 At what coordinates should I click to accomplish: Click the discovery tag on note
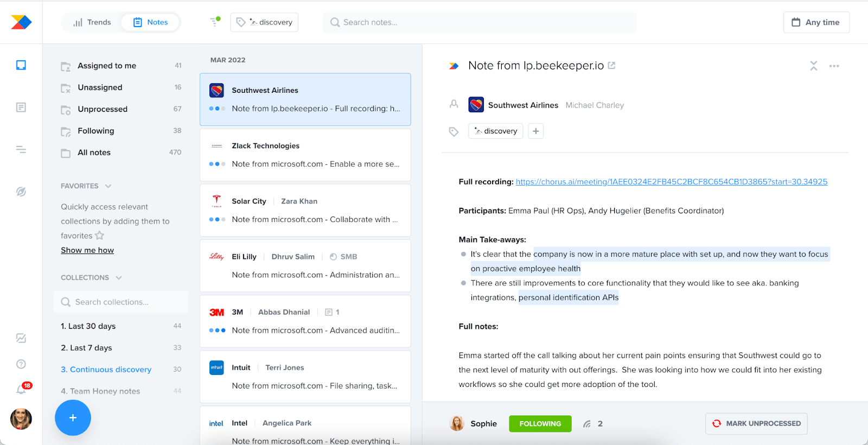[496, 131]
